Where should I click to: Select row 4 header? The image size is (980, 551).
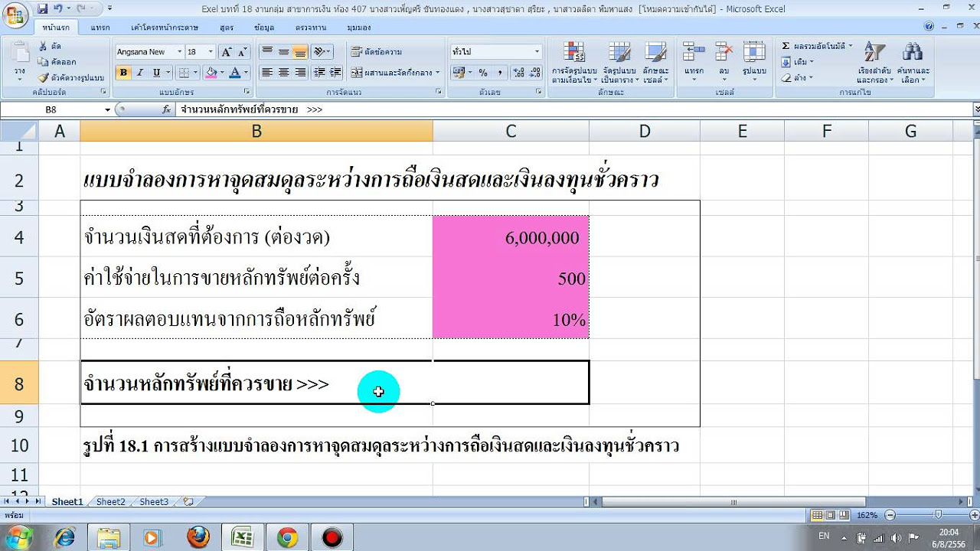(19, 236)
